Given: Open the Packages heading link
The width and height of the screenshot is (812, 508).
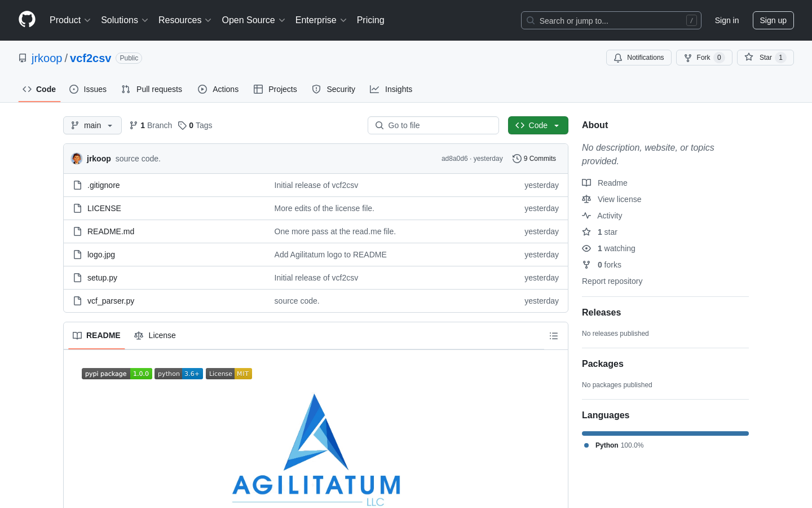Looking at the screenshot, I should 602,364.
